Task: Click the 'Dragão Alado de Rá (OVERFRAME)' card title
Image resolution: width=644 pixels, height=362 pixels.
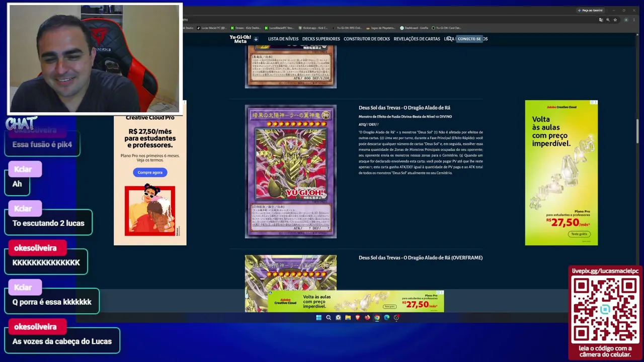Action: [x=421, y=257]
